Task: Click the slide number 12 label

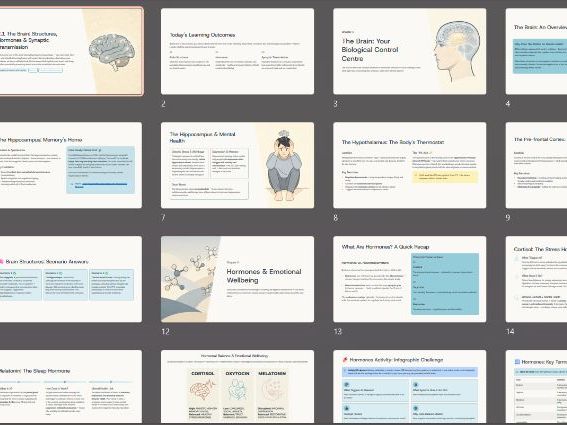Action: point(165,332)
